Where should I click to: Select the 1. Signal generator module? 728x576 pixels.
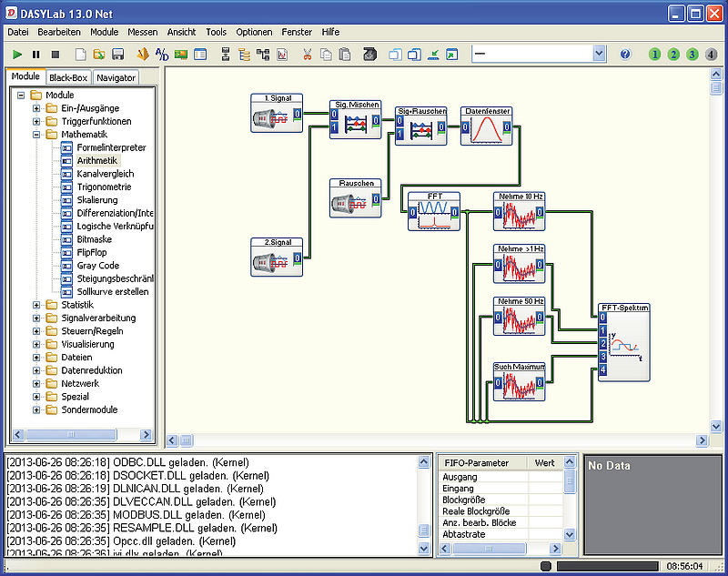click(277, 113)
